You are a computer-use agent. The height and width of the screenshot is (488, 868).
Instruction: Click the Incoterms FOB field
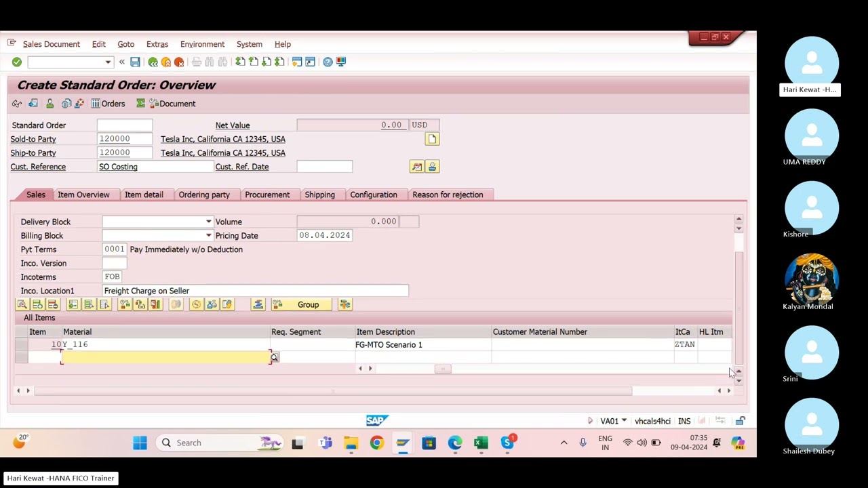pos(113,277)
